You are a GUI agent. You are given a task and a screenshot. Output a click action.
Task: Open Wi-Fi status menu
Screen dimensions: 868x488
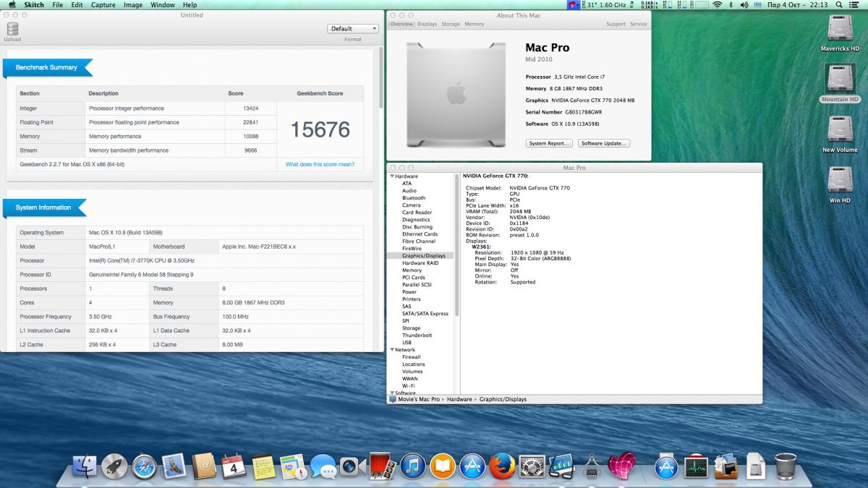tap(718, 4)
